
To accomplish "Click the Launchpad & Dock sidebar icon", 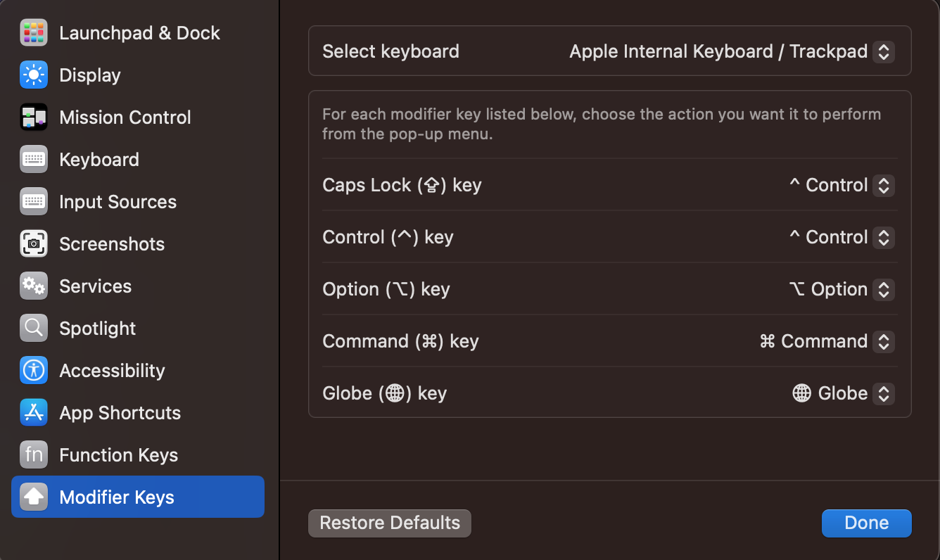I will [x=34, y=33].
